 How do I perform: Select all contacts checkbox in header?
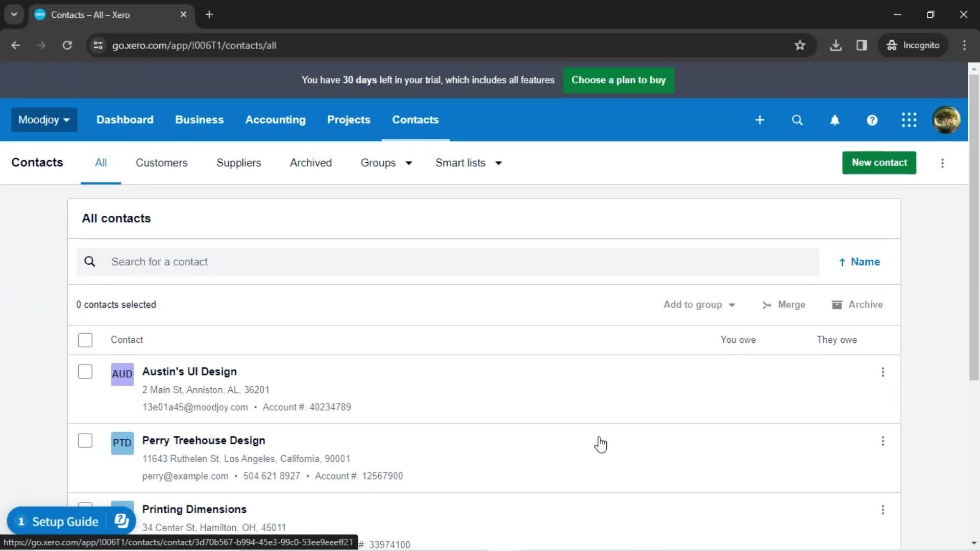85,340
